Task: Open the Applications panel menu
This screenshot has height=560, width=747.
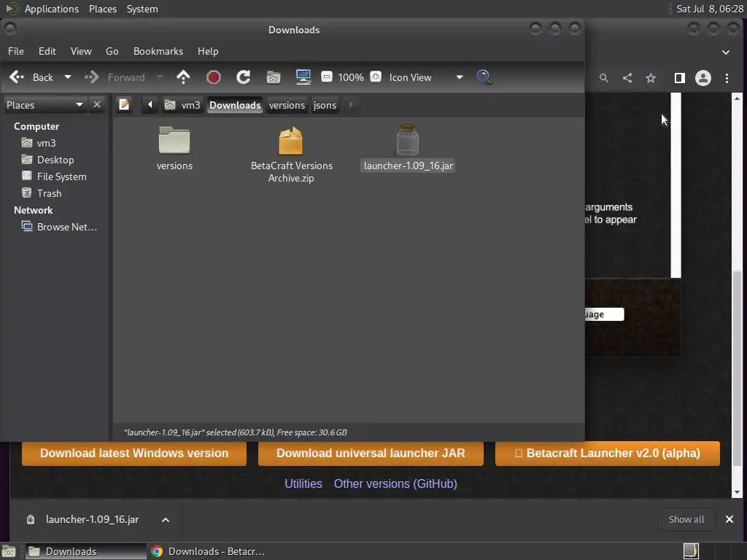Action: (x=52, y=9)
